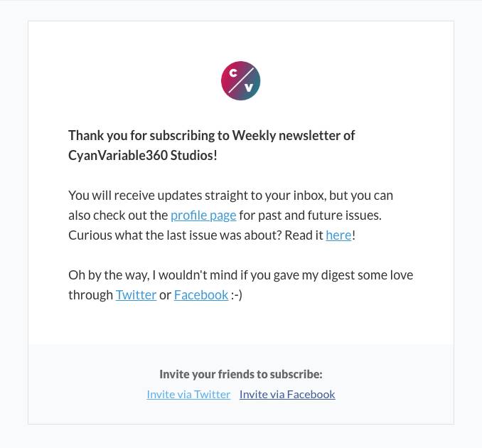Click 'Invite your friends to subscribe:' label
Screen dimensions: 482x448
241,374
